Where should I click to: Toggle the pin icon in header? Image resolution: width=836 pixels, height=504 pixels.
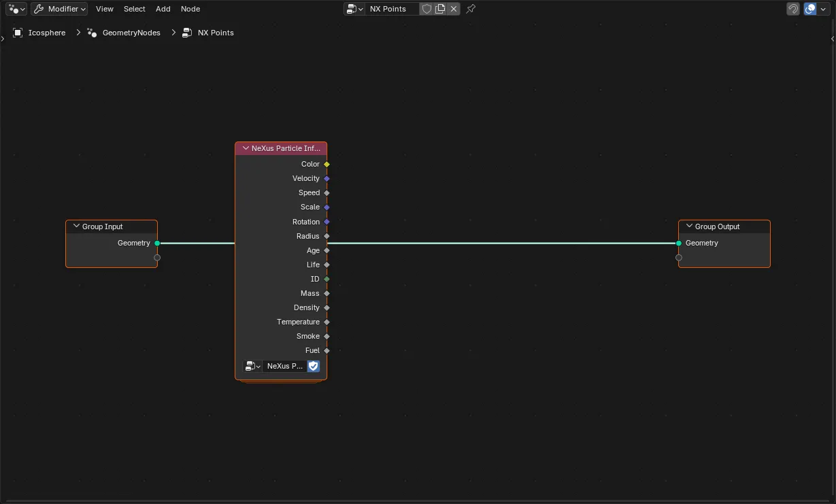point(471,9)
